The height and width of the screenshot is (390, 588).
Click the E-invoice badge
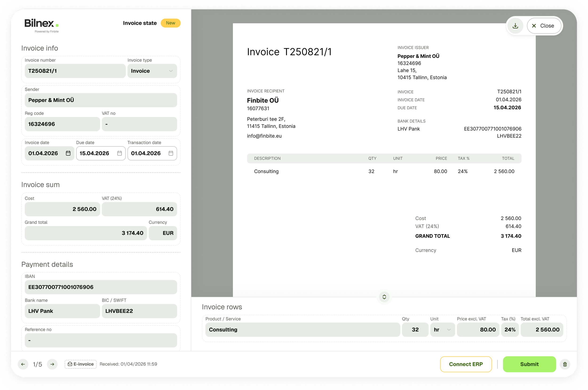(x=80, y=364)
